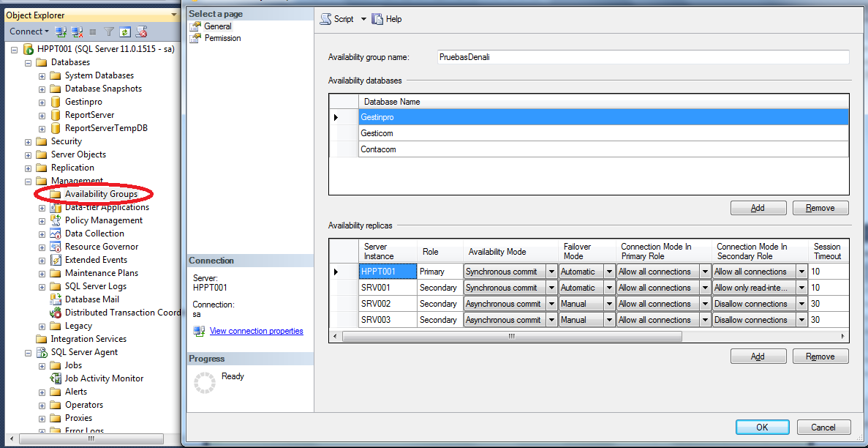868x448 pixels.
Task: Select the ReportServer database icon
Action: click(55, 116)
